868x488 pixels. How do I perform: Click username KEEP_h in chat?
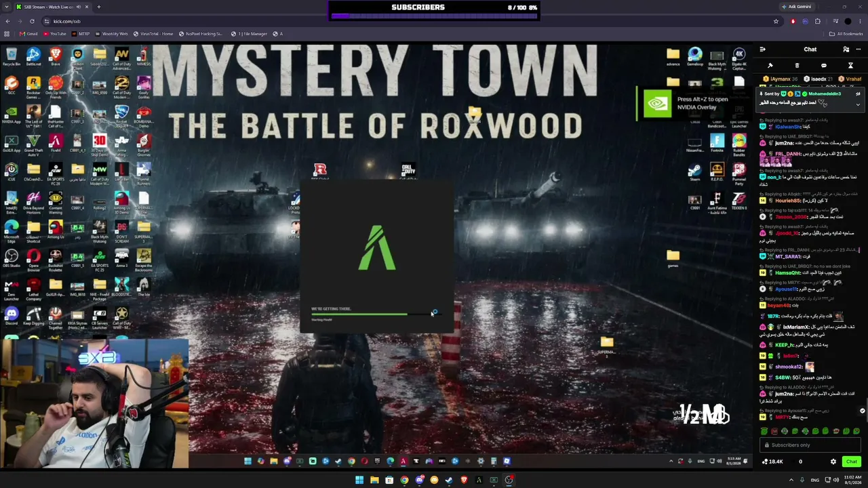click(785, 345)
